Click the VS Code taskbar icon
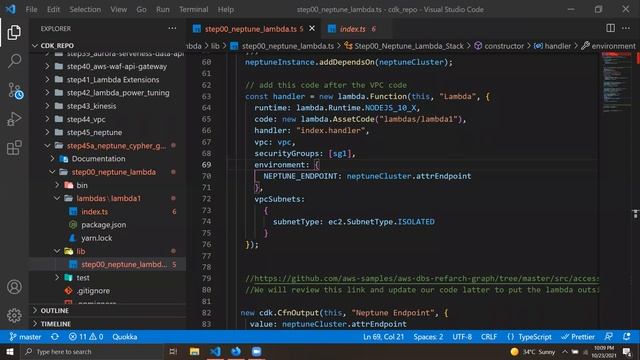 (216, 351)
